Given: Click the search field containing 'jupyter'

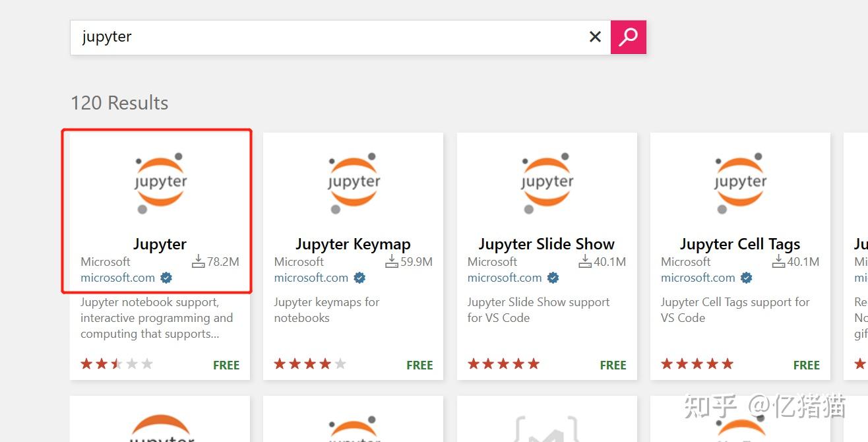Looking at the screenshot, I should (340, 37).
